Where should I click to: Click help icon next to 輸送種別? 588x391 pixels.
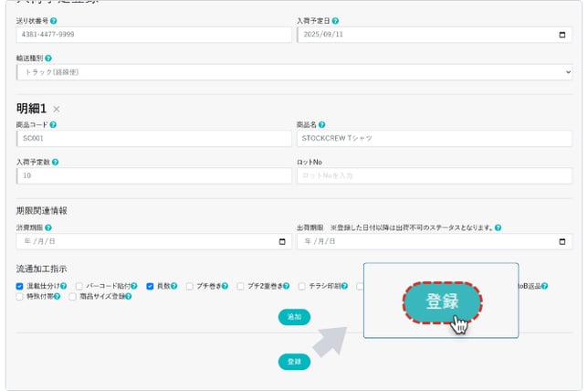(x=48, y=58)
